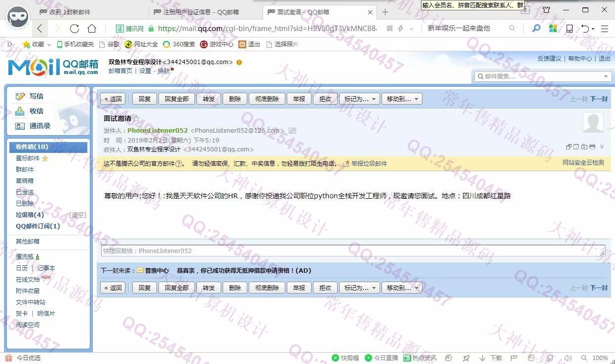Close the 面试邀请 - QQ邮箱 tab
This screenshot has width=615, height=364.
[370, 12]
